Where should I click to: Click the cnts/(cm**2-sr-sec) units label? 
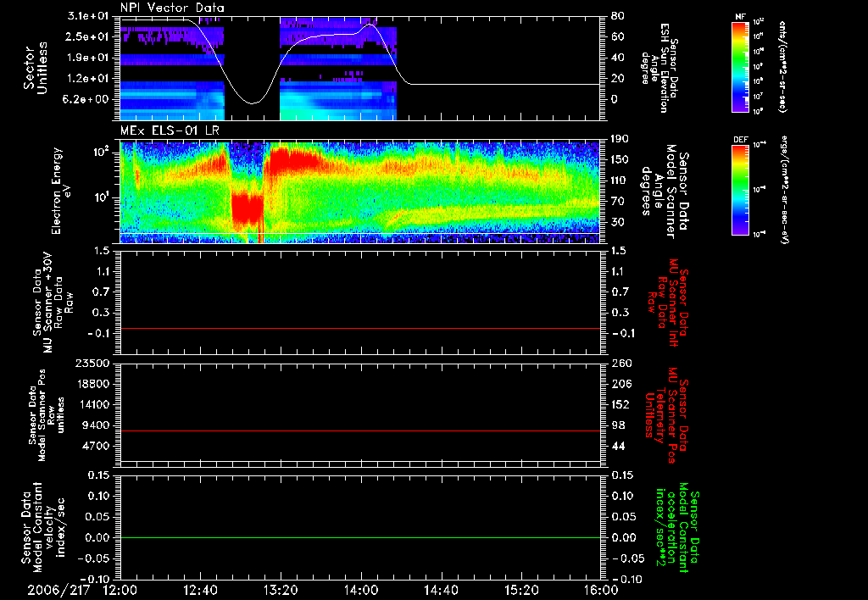point(782,66)
